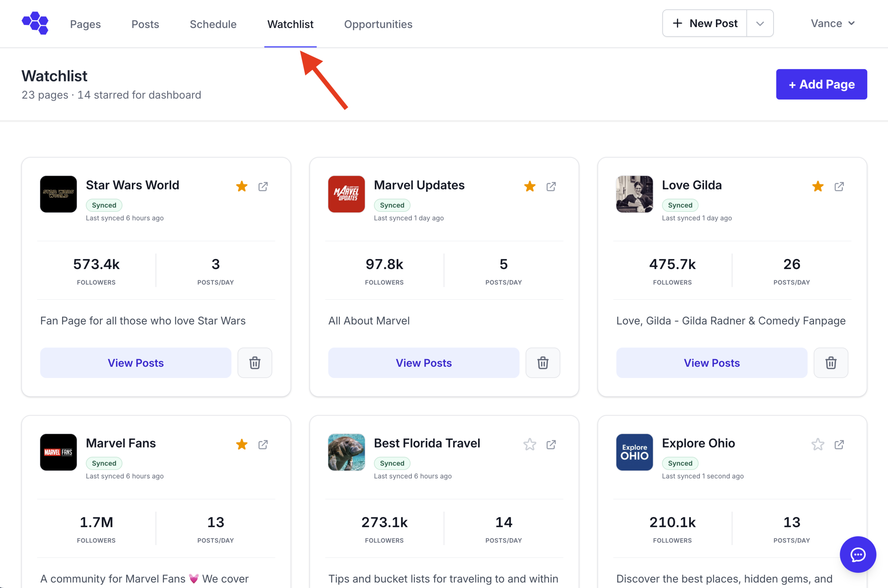Click the Explore Ohio page title

click(699, 443)
